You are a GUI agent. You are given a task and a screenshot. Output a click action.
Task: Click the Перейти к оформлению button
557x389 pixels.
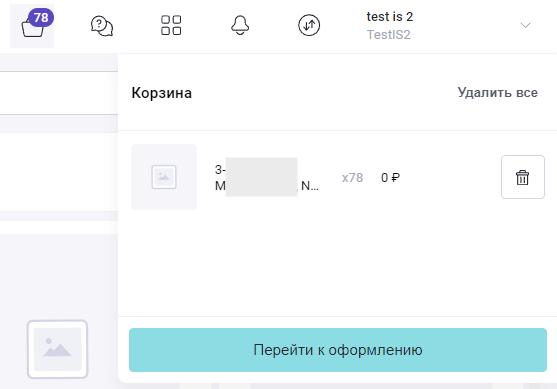point(338,350)
